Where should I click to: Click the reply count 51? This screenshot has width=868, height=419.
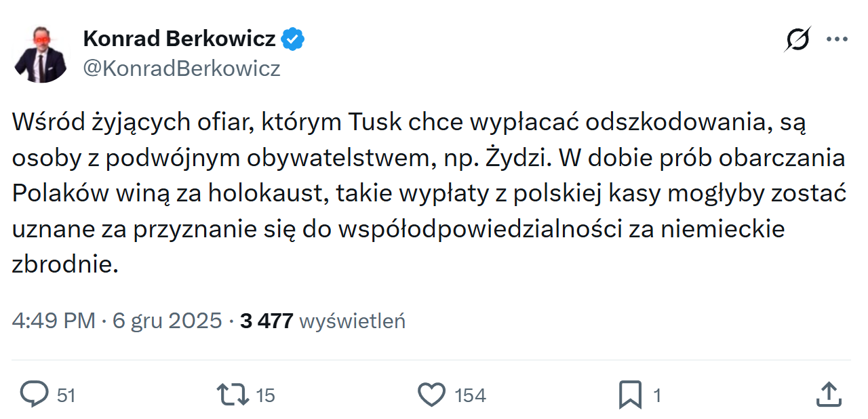(66, 395)
